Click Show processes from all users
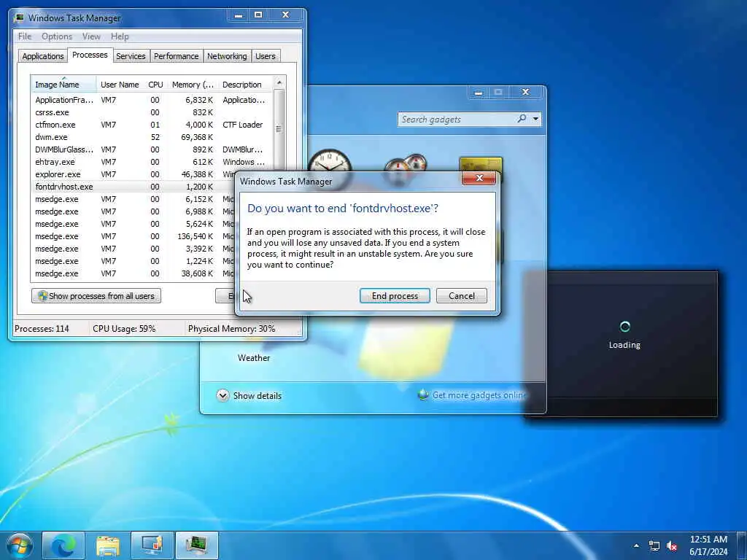 tap(96, 296)
